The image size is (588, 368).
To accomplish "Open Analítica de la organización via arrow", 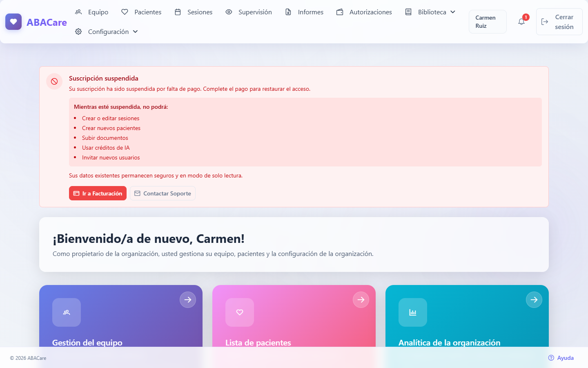I will click(x=534, y=300).
